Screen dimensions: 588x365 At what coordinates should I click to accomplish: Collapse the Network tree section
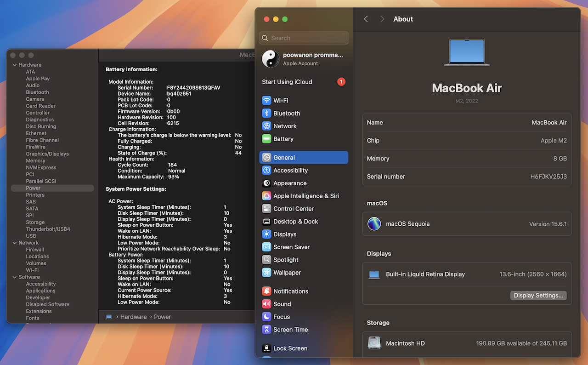[x=14, y=243]
